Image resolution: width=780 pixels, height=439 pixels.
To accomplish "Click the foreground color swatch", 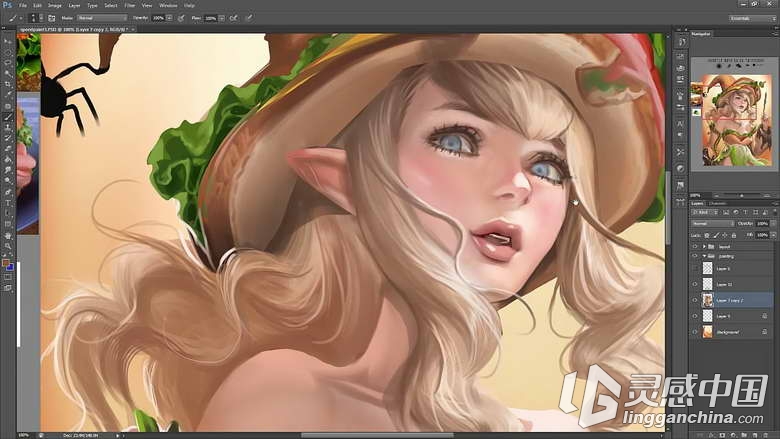I will click(x=5, y=263).
